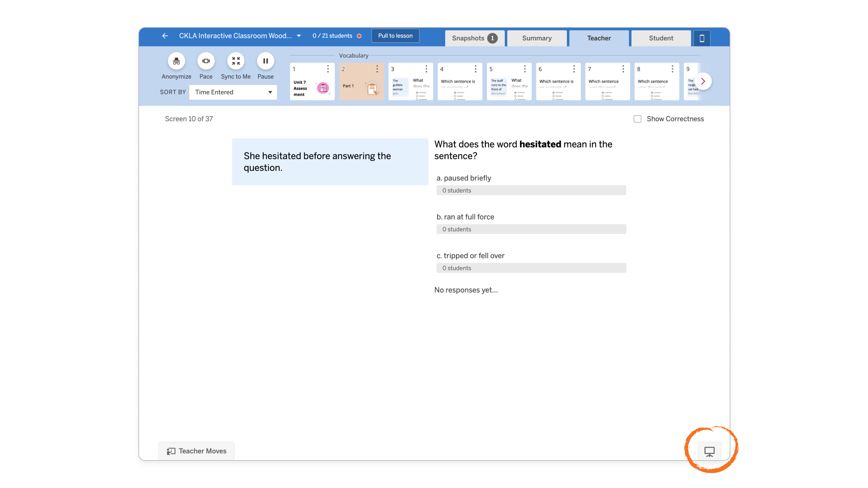
Task: Open the Student view tab
Action: [660, 38]
